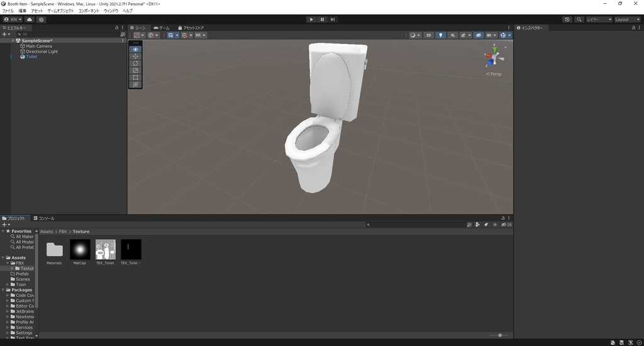Open Hierarchy panel options menu

click(123, 28)
